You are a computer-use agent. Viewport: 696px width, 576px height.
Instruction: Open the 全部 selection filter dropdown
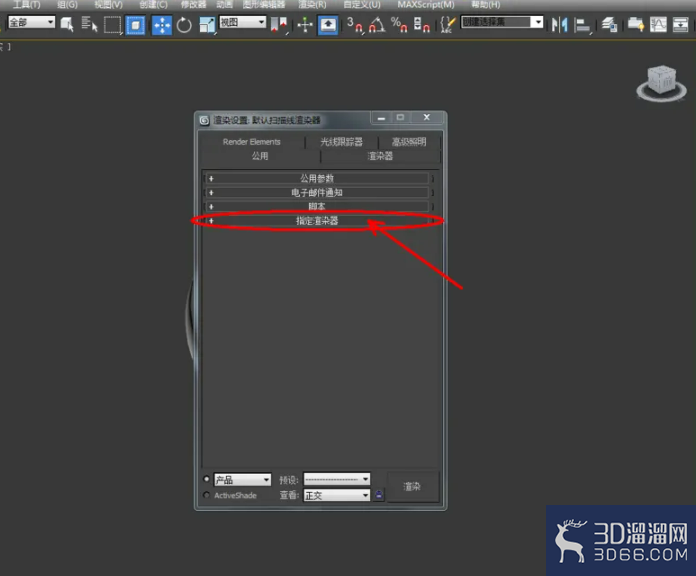click(x=32, y=22)
